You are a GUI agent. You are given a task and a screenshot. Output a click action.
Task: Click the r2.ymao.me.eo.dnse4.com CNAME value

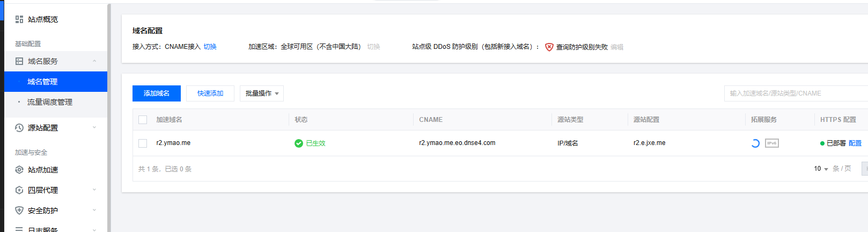457,143
